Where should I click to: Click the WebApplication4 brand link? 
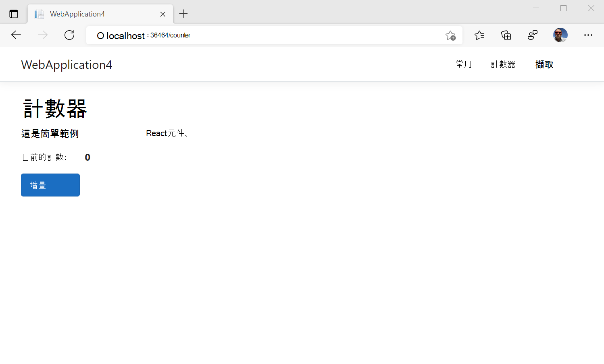pyautogui.click(x=66, y=64)
